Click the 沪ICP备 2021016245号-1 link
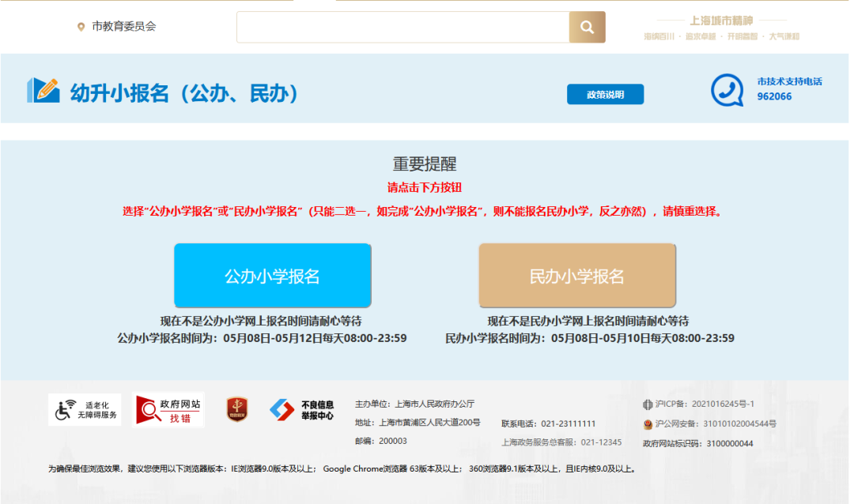Viewport: 854px width, 504px height. click(x=705, y=404)
